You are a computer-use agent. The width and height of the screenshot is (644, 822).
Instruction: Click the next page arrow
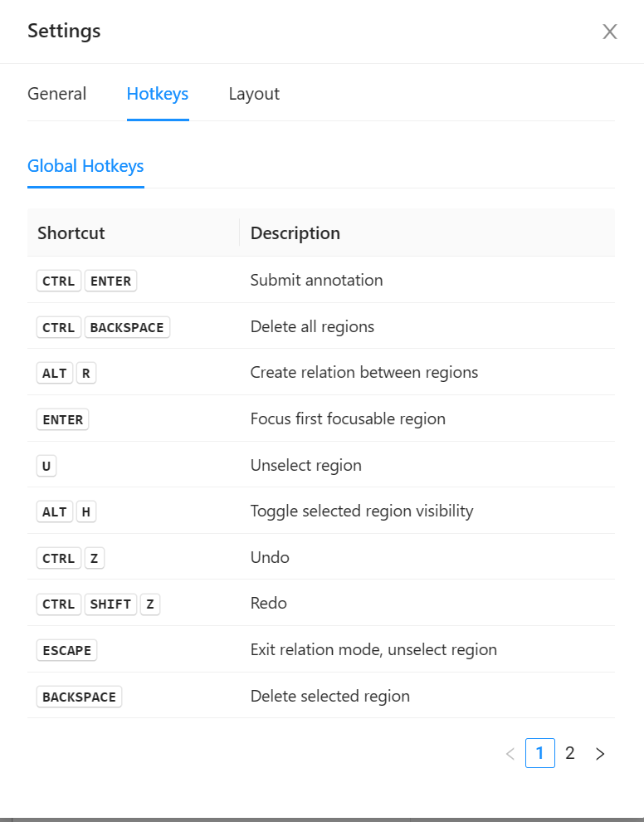point(600,753)
